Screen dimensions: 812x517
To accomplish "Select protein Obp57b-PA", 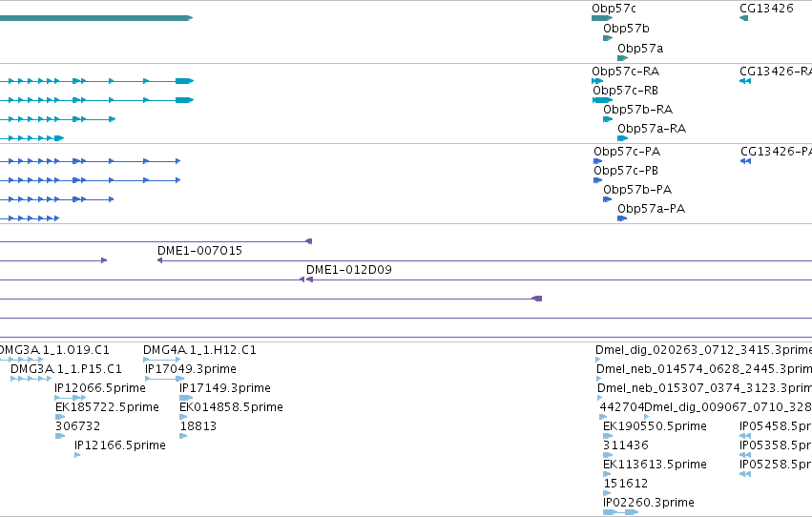I will tap(637, 190).
